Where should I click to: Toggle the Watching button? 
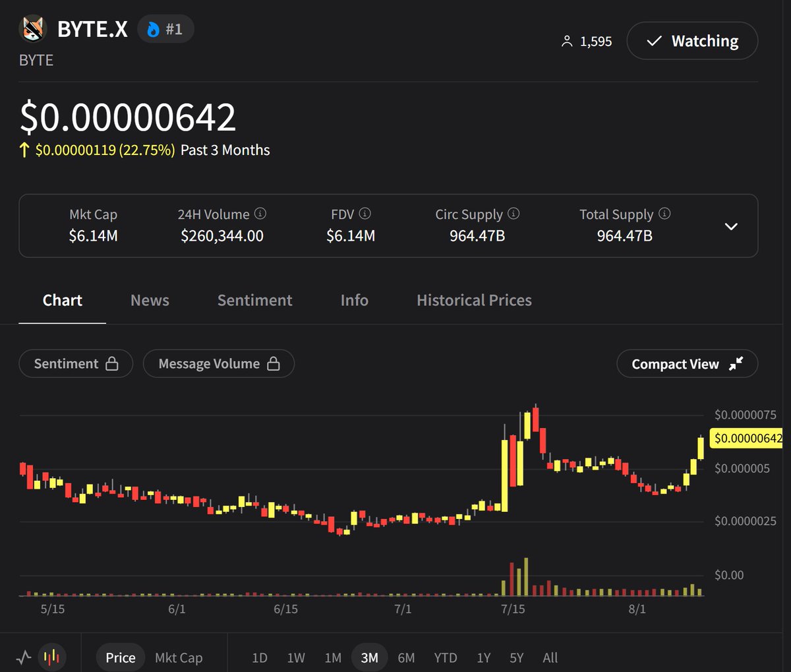click(692, 41)
